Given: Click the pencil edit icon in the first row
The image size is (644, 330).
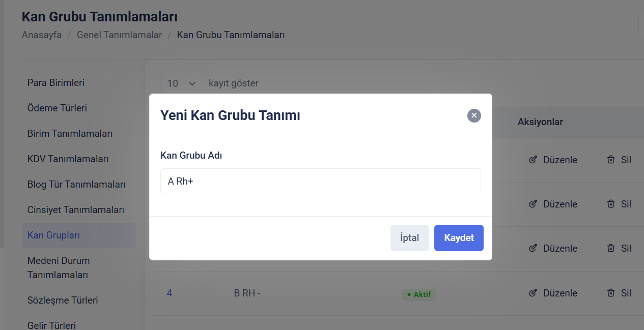Looking at the screenshot, I should click(533, 160).
